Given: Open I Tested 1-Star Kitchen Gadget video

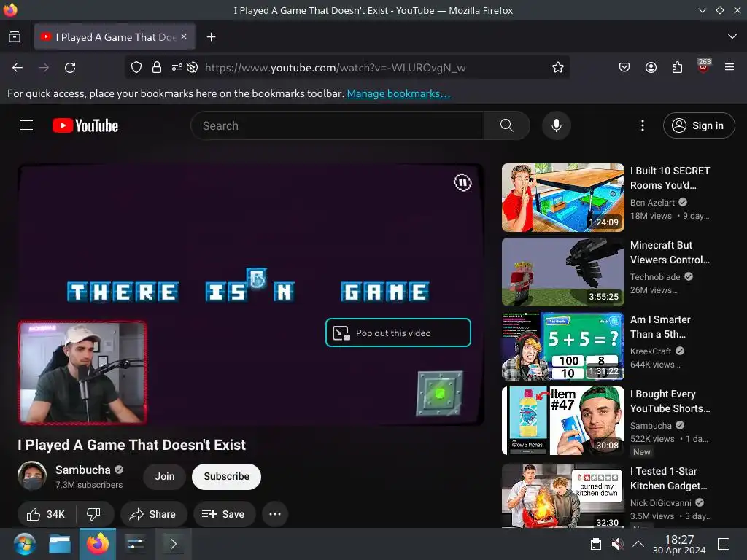Looking at the screenshot, I should 562,496.
